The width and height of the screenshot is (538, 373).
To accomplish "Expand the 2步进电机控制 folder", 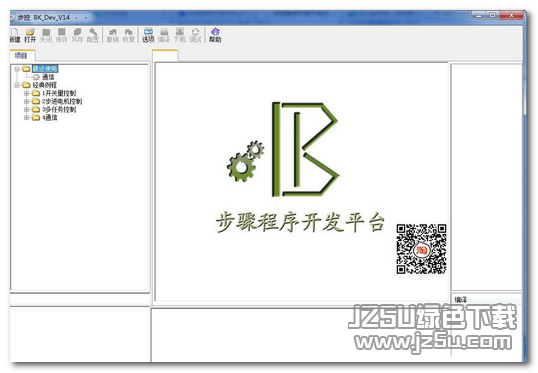I will [x=26, y=102].
